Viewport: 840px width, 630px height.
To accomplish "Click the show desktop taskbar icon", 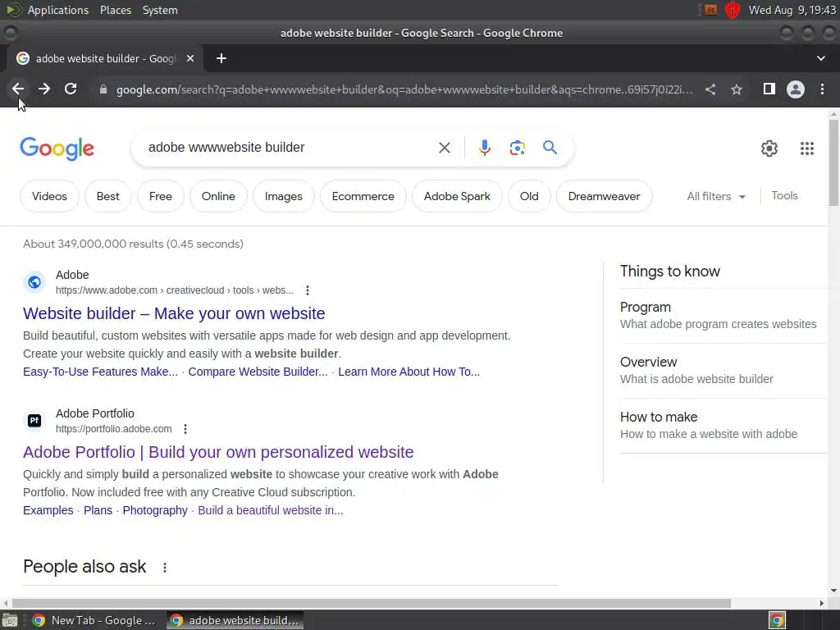I will pos(10,620).
